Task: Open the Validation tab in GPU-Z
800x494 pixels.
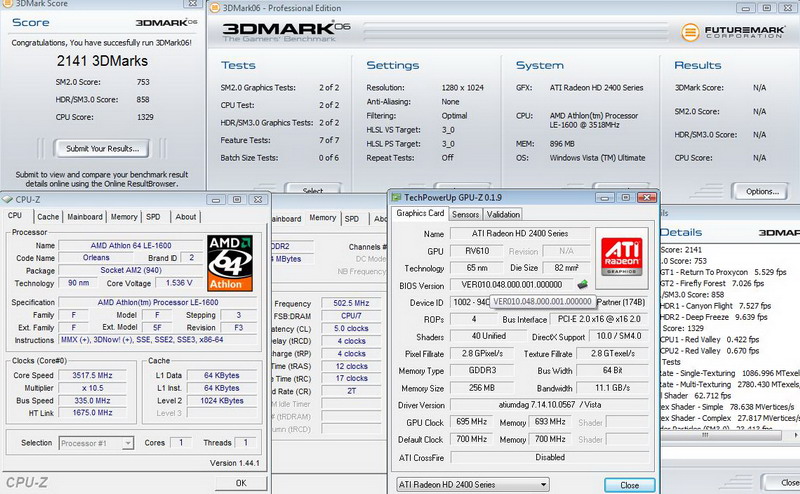Action: (503, 214)
